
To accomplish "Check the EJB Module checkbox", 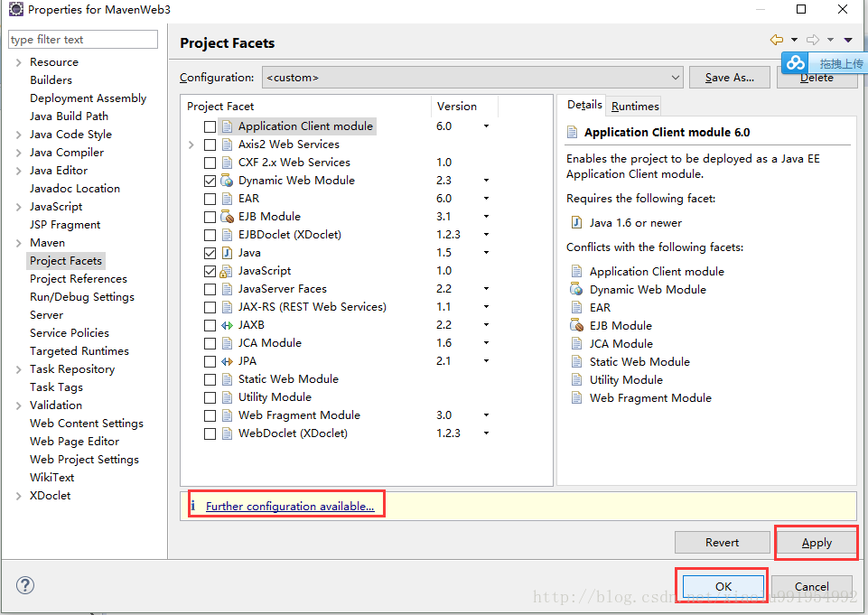I will pos(210,217).
